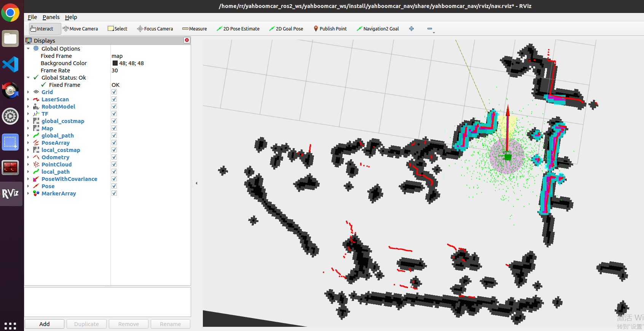Collapse the Global Options section

(28, 49)
